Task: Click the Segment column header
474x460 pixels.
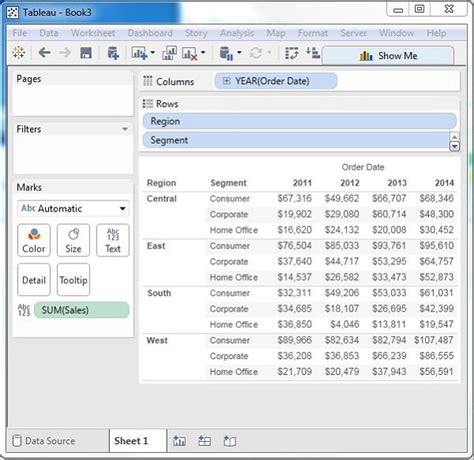Action: (228, 183)
